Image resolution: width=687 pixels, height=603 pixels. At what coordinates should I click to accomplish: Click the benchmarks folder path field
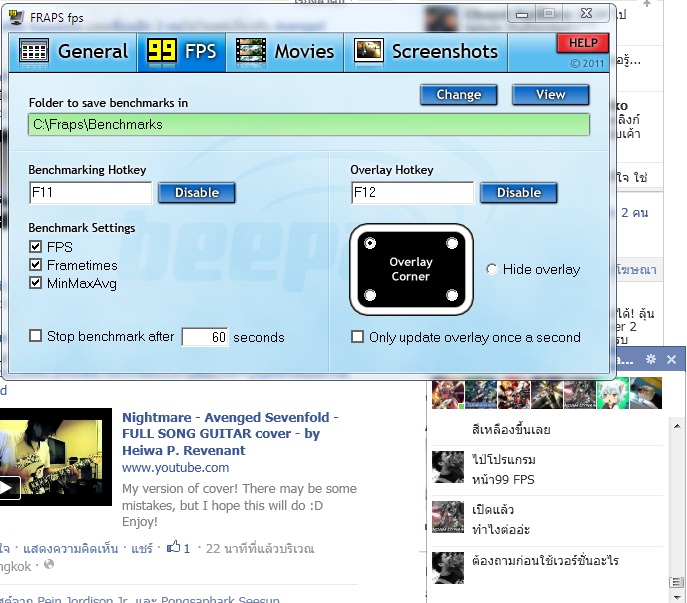point(309,125)
